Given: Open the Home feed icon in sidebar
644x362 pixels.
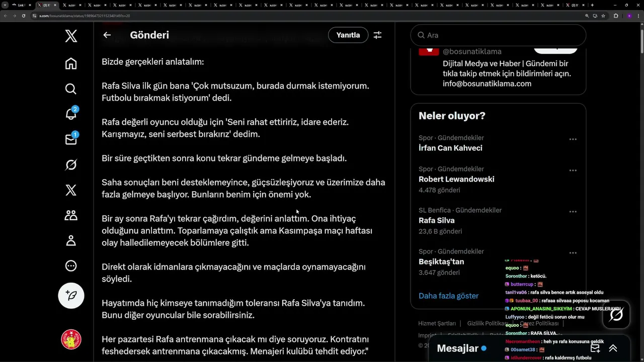Looking at the screenshot, I should pyautogui.click(x=71, y=63).
